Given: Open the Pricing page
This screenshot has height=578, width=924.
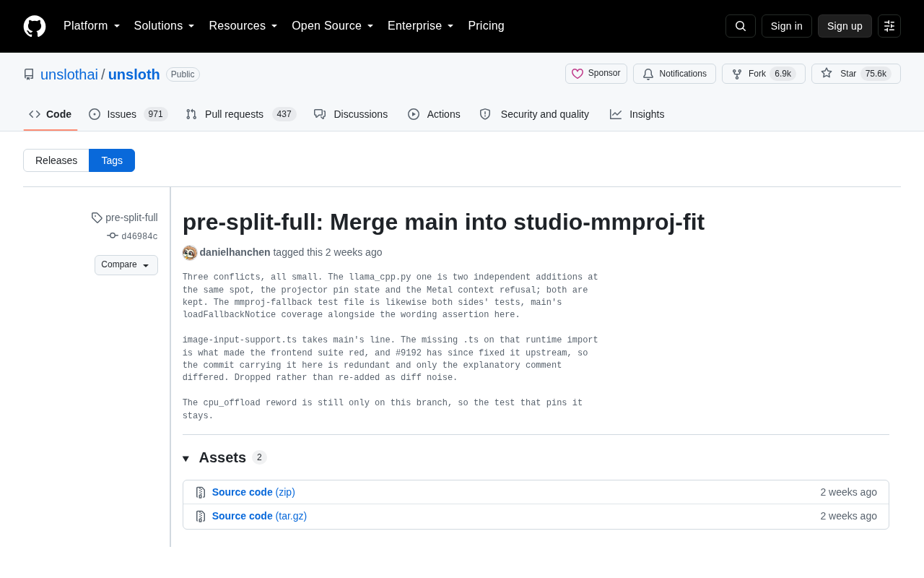Looking at the screenshot, I should click(x=487, y=26).
